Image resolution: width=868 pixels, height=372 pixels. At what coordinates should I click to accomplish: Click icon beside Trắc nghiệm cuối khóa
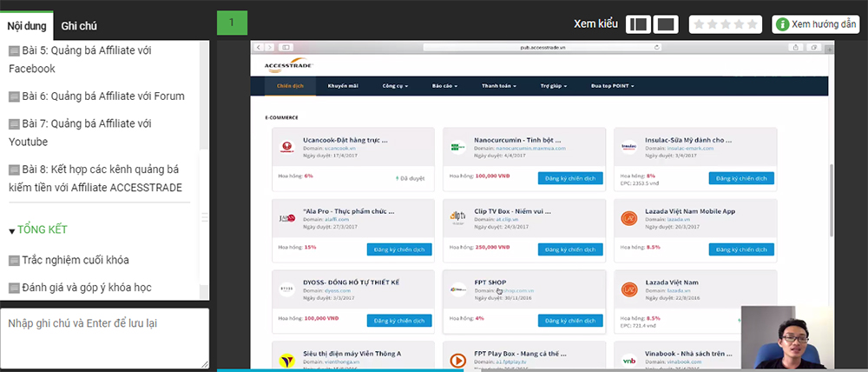tap(15, 261)
